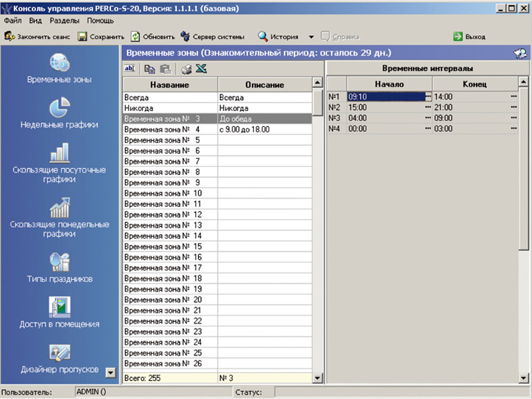The image size is (532, 399).
Task: Click Сохранить toolbar button
Action: coord(101,36)
